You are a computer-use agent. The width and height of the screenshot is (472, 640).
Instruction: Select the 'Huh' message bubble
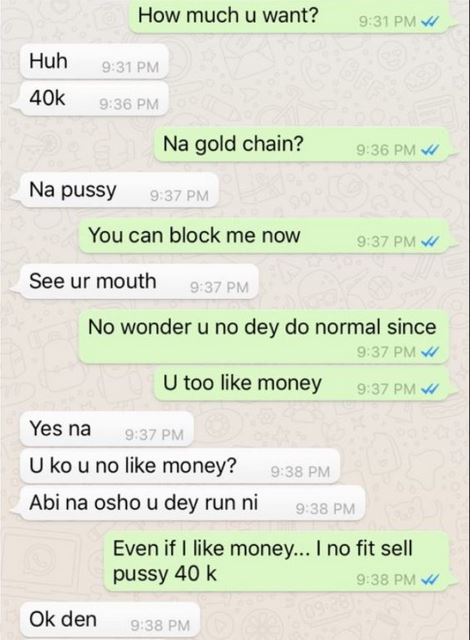pos(94,62)
